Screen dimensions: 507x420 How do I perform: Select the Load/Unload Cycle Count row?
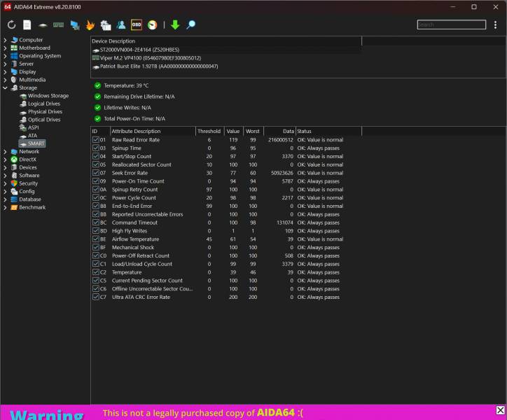(x=225, y=264)
